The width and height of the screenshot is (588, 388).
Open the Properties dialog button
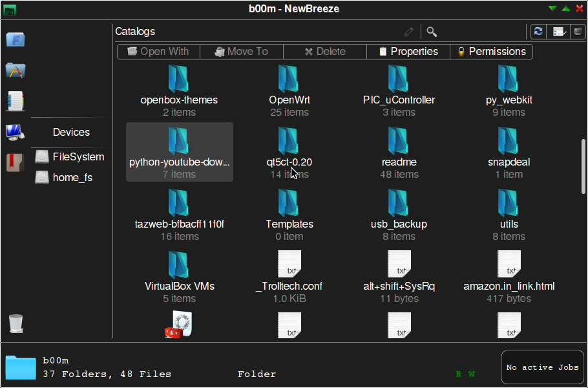pyautogui.click(x=408, y=51)
